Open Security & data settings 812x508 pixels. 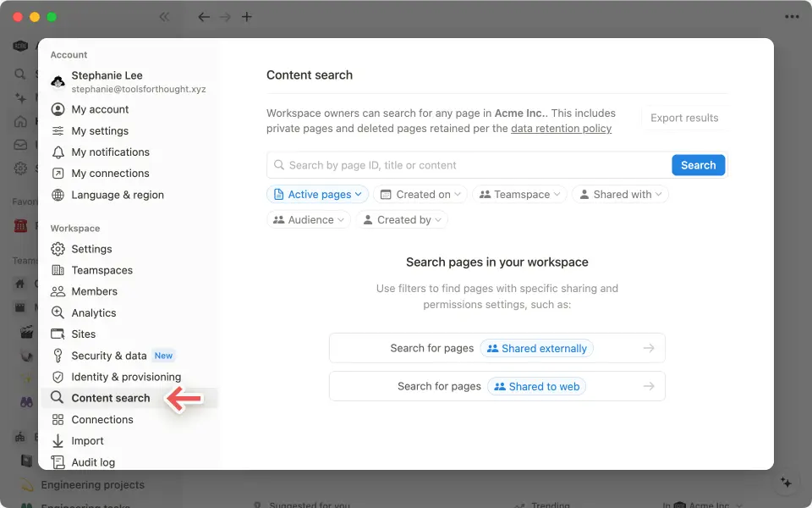58,356
